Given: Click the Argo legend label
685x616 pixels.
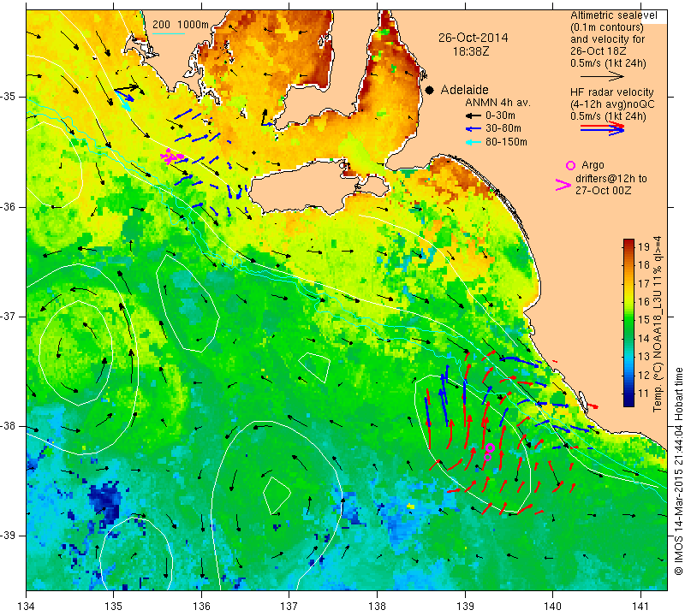Looking at the screenshot, I should click(593, 165).
